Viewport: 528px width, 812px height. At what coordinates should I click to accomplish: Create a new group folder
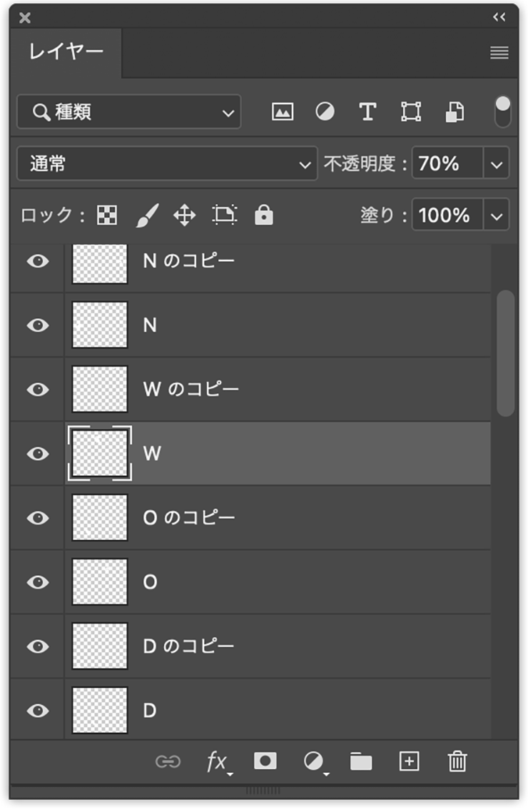[361, 762]
